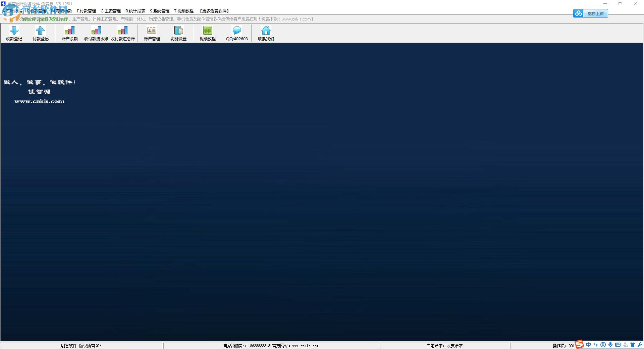
Task: Click the 当前账本: 收支账本 status entry
Action: click(444, 346)
